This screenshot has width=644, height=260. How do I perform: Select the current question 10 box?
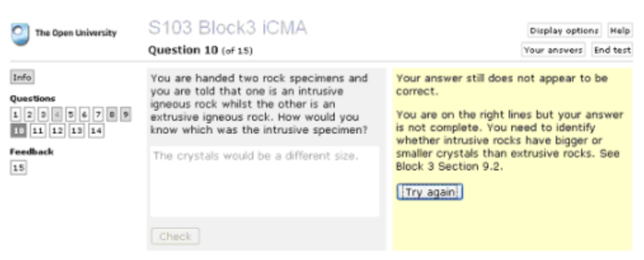pyautogui.click(x=18, y=130)
